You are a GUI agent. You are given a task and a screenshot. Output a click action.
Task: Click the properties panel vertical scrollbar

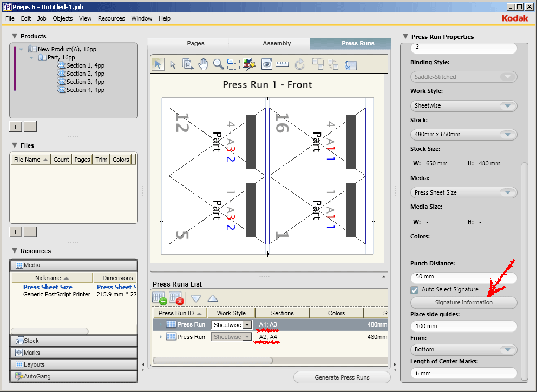point(525,271)
